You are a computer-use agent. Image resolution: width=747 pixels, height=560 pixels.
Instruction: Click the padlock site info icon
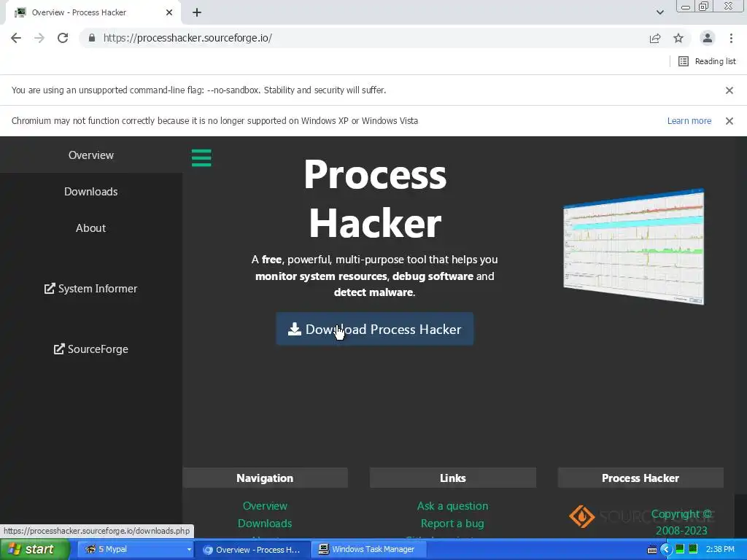(92, 38)
